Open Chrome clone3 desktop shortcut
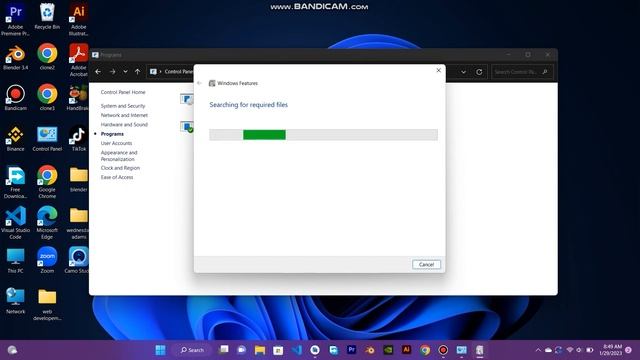Screen dimensions: 640x360 click(47, 98)
